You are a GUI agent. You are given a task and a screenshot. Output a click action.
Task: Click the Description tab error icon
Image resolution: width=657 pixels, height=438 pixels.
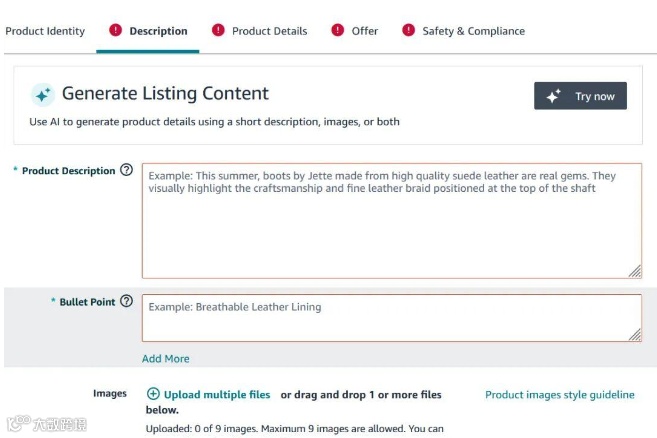(113, 30)
